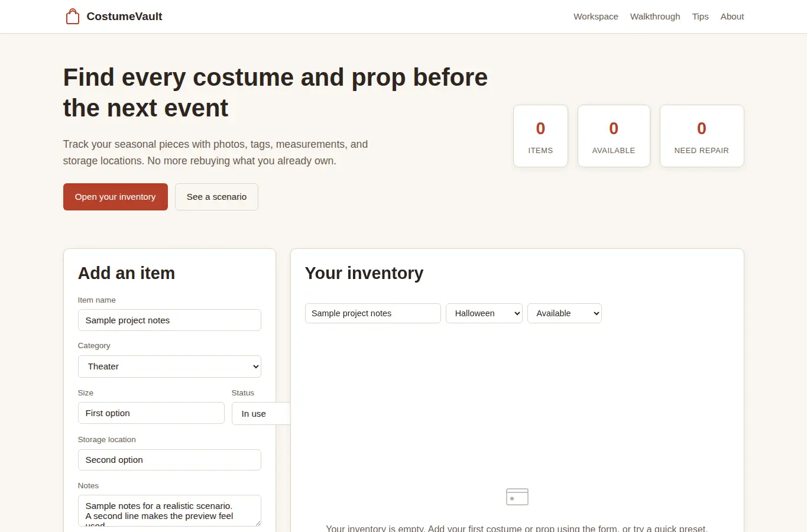Open the About nav link
The height and width of the screenshot is (532, 807).
coord(732,17)
